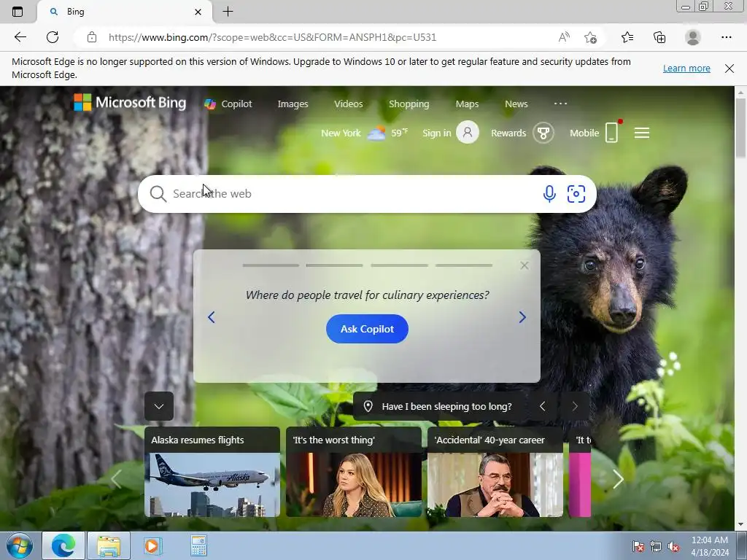The image size is (747, 560).
Task: Click the sign-in person avatar icon
Action: coord(468,133)
